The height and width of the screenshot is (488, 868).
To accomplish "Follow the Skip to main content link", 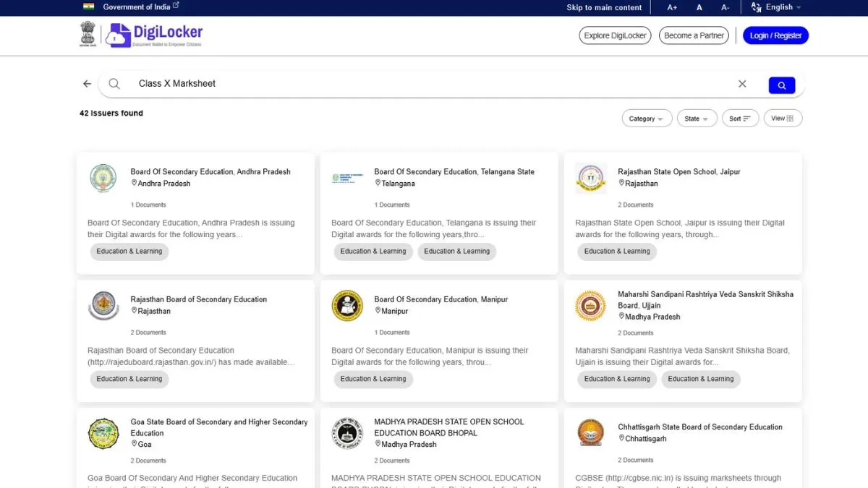I will pyautogui.click(x=604, y=7).
